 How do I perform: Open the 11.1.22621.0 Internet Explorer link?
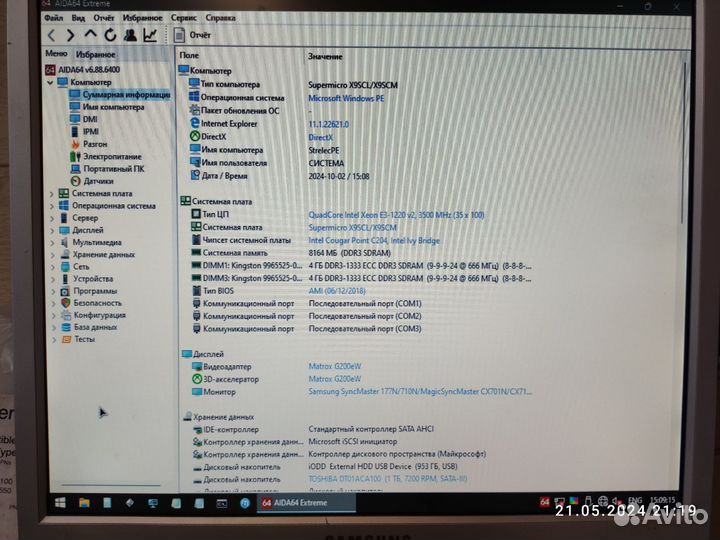[x=328, y=124]
